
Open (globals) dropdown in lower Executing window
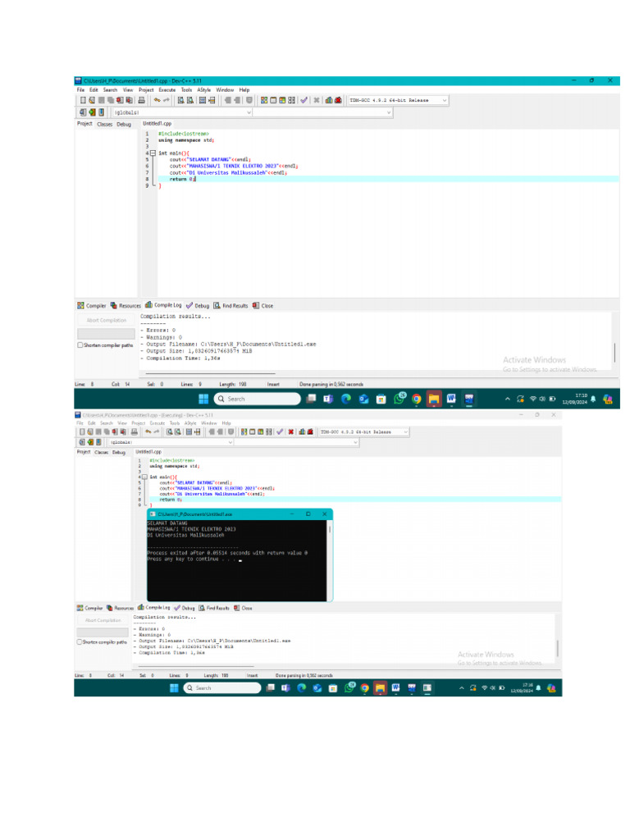pos(231,442)
